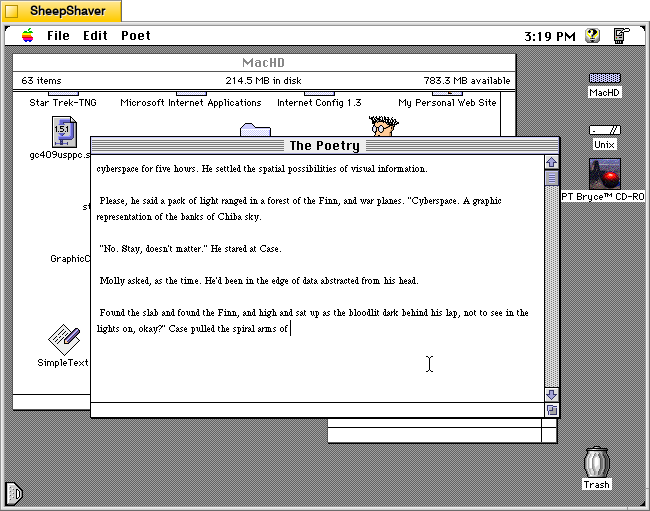This screenshot has height=511, width=650.
Task: Open the File menu
Action: (58, 36)
